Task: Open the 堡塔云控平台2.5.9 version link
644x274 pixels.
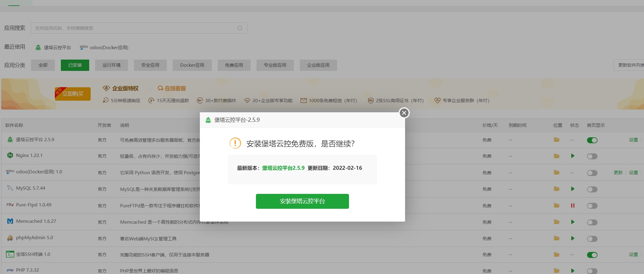Action: tap(283, 168)
